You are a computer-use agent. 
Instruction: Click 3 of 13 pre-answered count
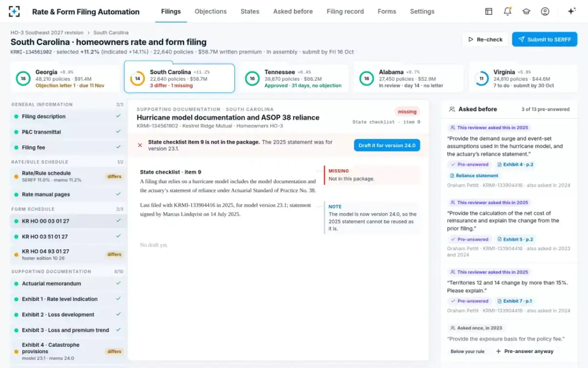[x=545, y=109]
